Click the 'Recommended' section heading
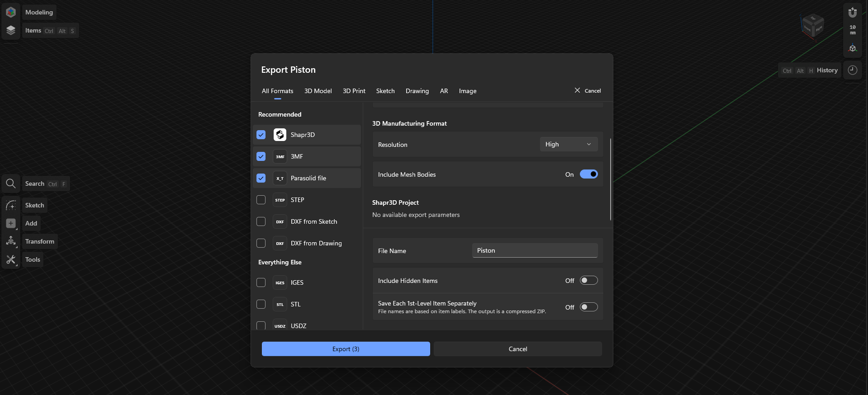 280,114
